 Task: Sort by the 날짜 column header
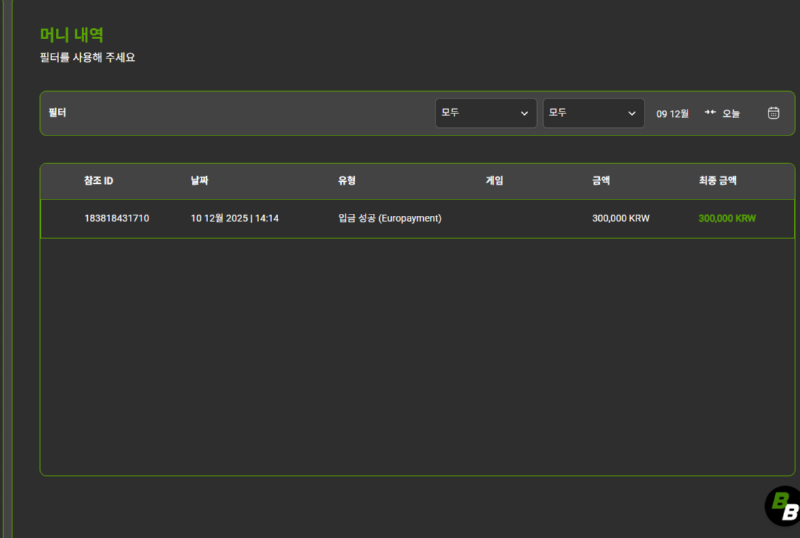coord(200,181)
